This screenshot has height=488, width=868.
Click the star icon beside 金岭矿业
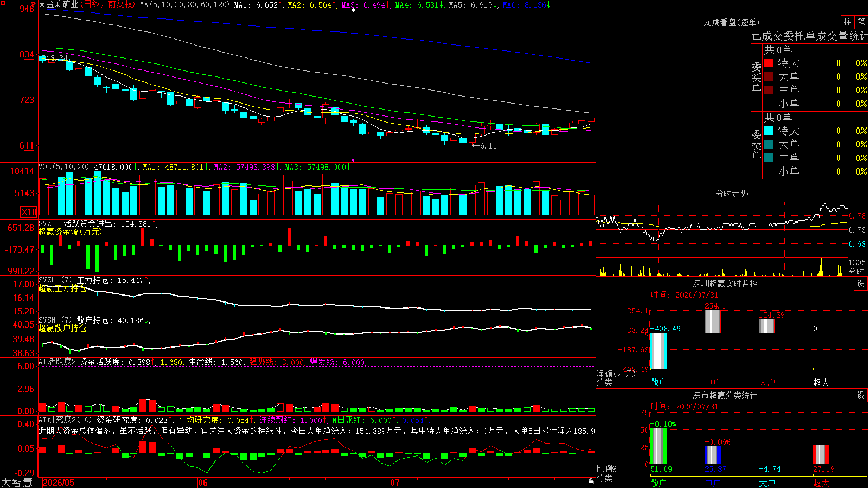pos(42,4)
